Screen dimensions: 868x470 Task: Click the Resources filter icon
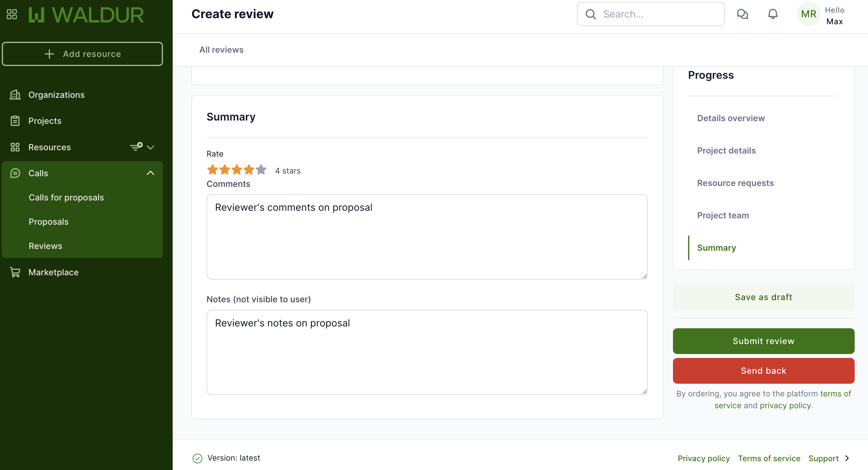tap(136, 147)
